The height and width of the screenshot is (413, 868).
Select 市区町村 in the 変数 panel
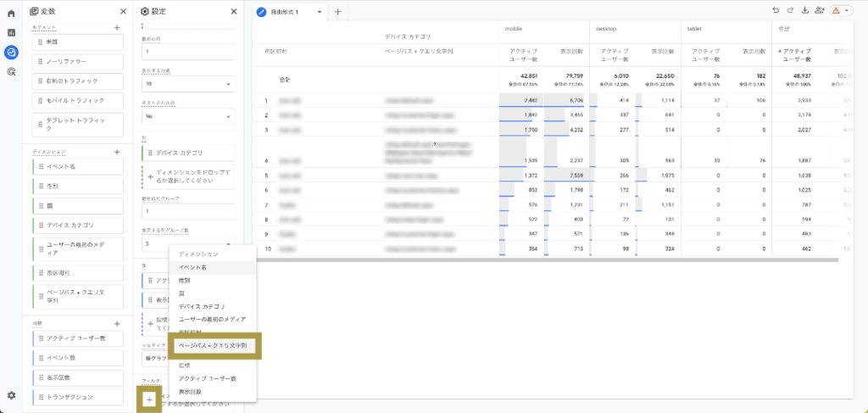pyautogui.click(x=77, y=273)
